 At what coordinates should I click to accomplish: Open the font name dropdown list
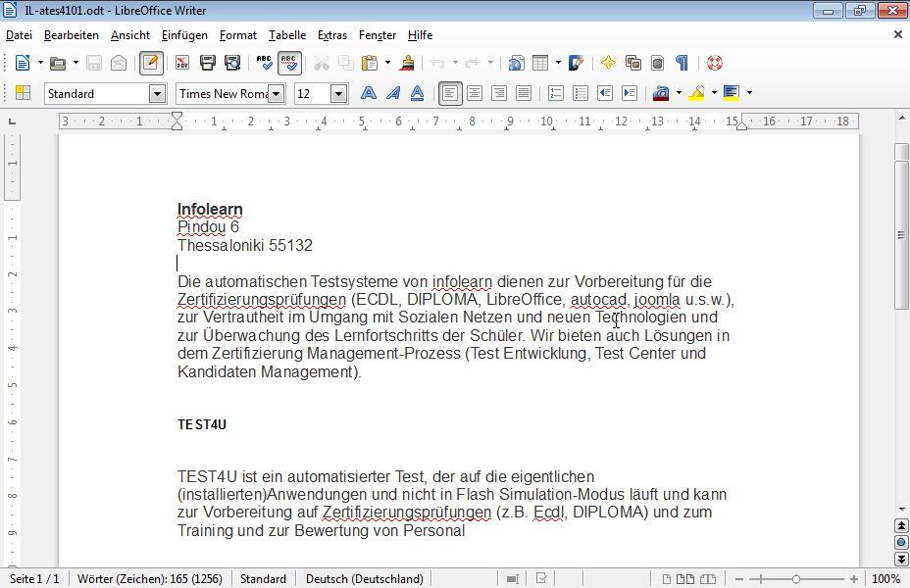pos(277,93)
